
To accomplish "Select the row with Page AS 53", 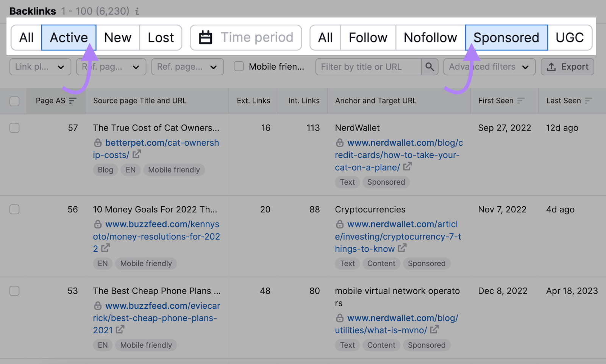I will [x=14, y=291].
